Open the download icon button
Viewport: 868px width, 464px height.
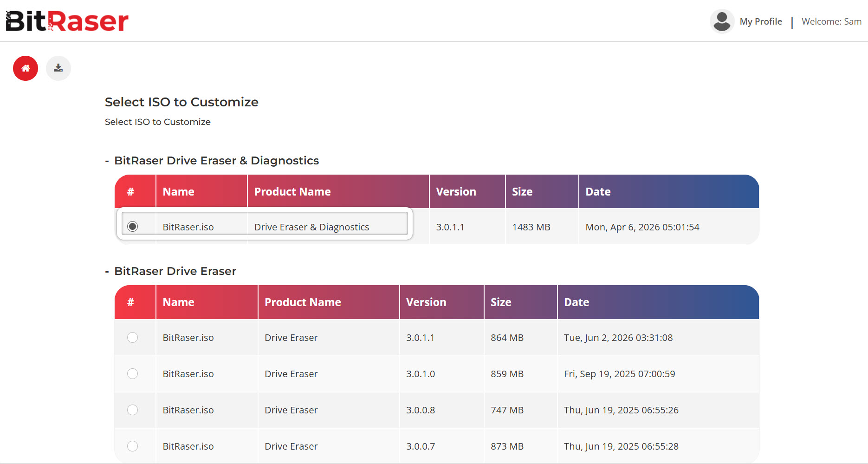coord(58,68)
